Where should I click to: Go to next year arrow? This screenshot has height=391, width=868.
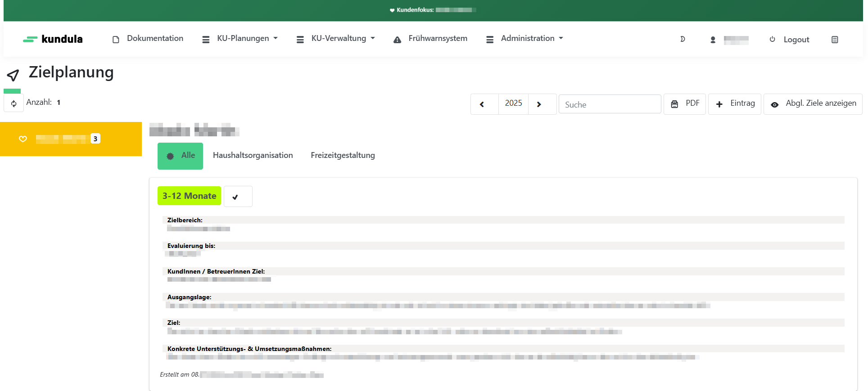coord(539,104)
